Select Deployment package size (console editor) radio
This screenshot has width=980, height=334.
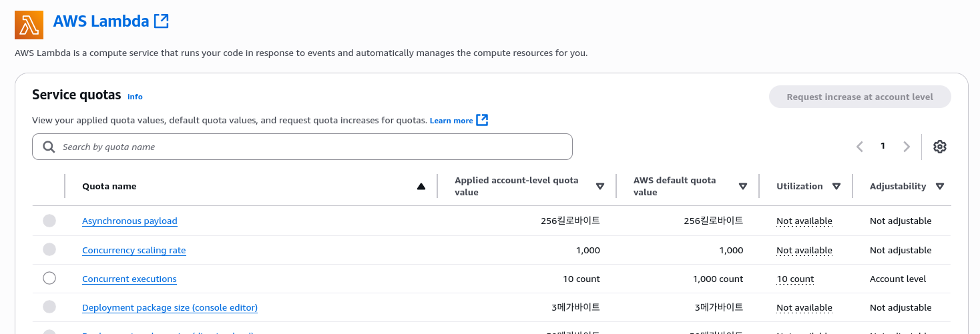pyautogui.click(x=49, y=307)
